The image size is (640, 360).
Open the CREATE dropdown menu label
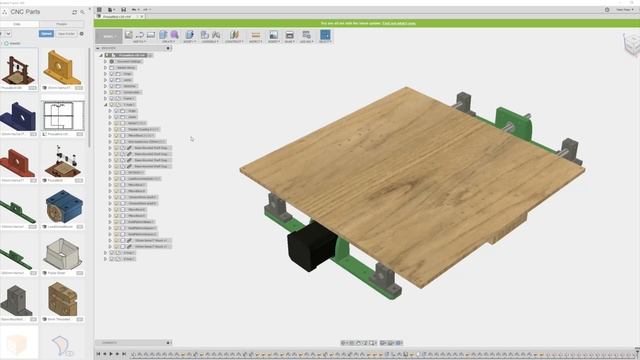pos(169,42)
